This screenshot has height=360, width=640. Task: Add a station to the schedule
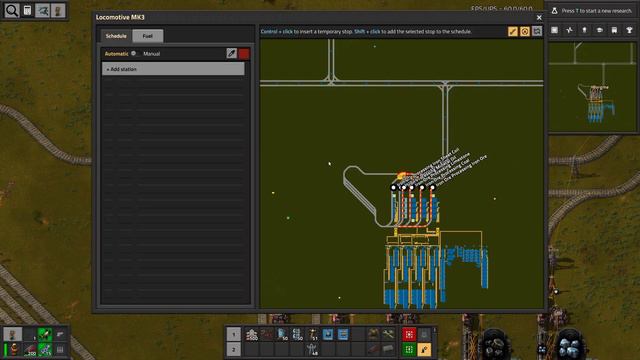(x=173, y=69)
